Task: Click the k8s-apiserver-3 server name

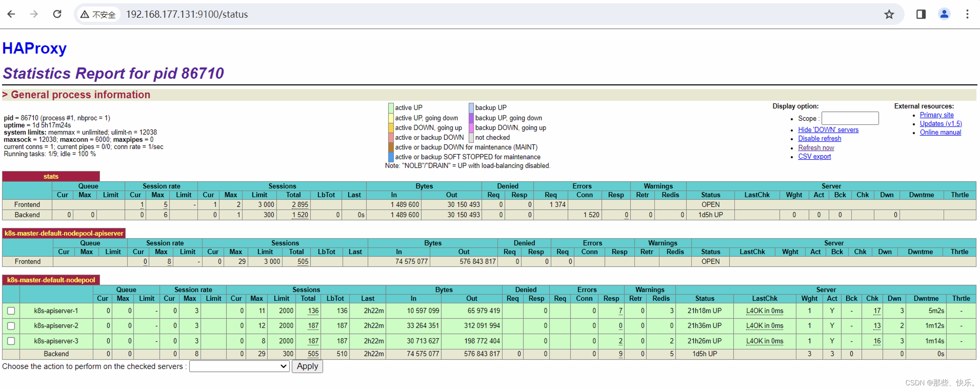Action: click(56, 341)
